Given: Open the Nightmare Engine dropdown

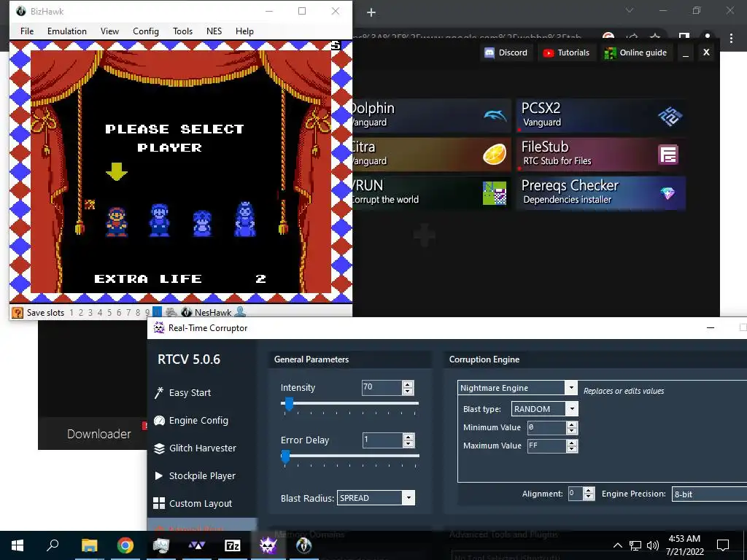Looking at the screenshot, I should 517,388.
